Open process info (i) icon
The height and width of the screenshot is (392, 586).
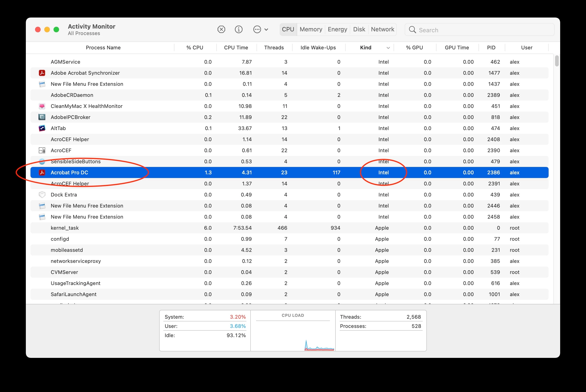click(239, 30)
